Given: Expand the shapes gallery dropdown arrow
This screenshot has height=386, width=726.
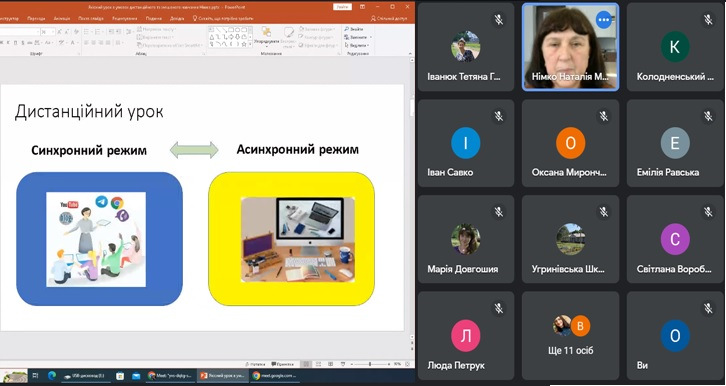Looking at the screenshot, I should click(x=250, y=44).
